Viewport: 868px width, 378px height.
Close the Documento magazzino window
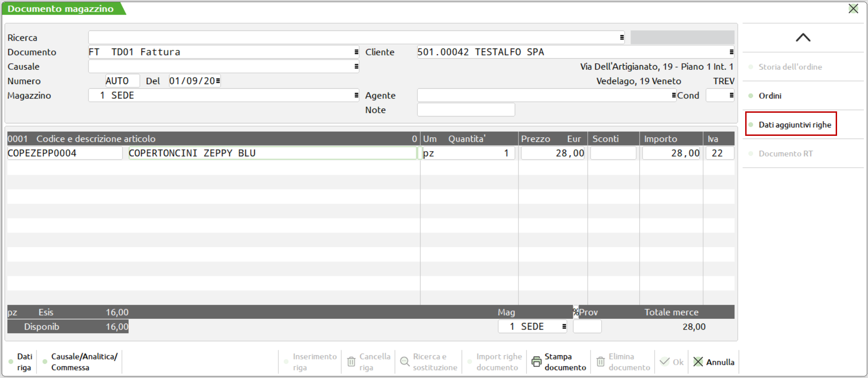pos(853,9)
